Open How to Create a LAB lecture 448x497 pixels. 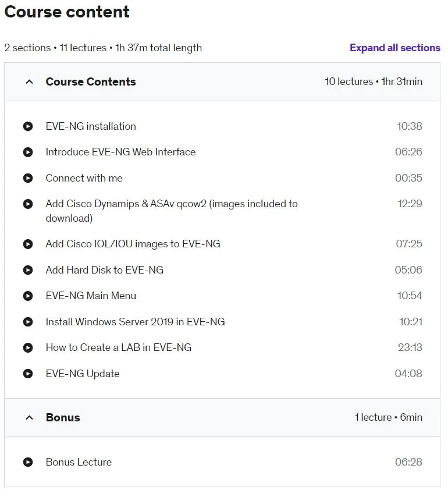(119, 347)
